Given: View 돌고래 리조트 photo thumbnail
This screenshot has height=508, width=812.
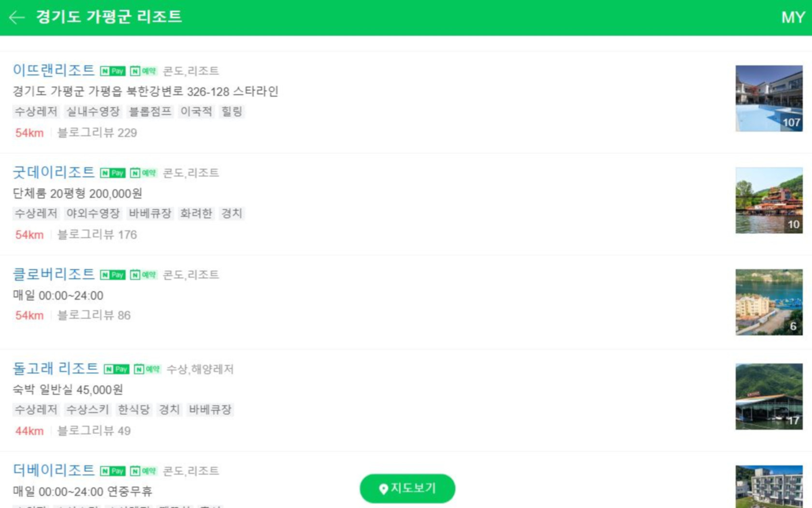Looking at the screenshot, I should (x=769, y=396).
